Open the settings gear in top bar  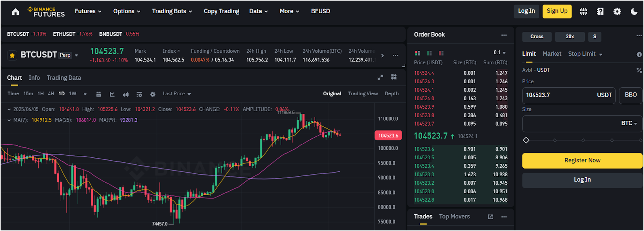click(617, 12)
